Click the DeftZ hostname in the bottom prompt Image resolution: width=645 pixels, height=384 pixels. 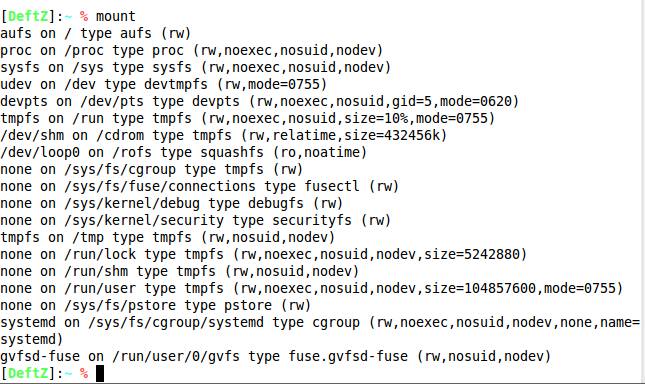[x=28, y=373]
